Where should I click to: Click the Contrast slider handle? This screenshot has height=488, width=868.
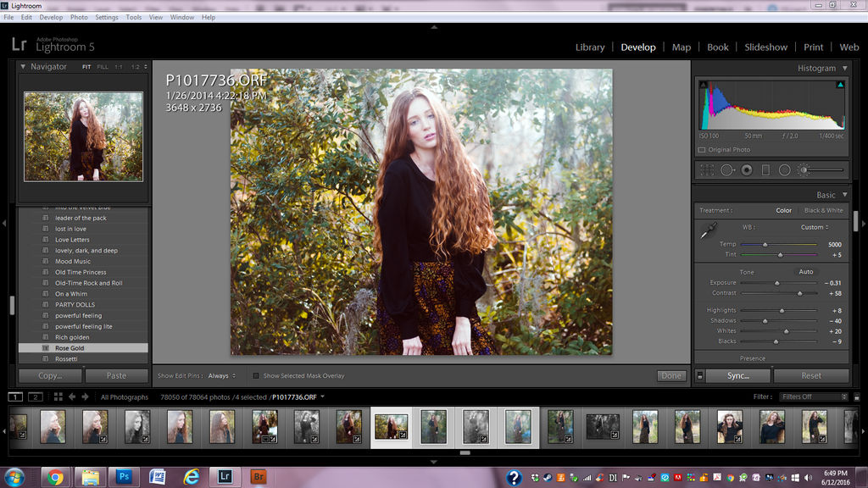tap(799, 293)
